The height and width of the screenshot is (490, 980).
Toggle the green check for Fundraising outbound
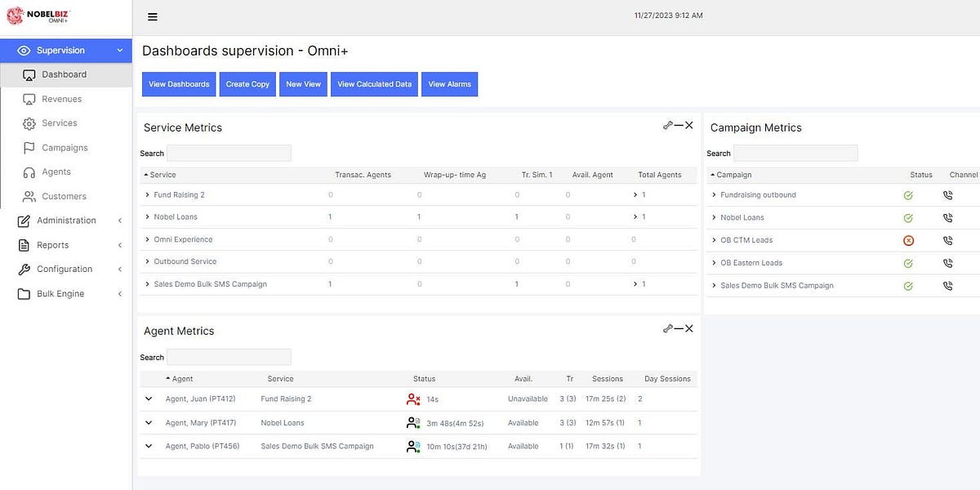pyautogui.click(x=907, y=195)
